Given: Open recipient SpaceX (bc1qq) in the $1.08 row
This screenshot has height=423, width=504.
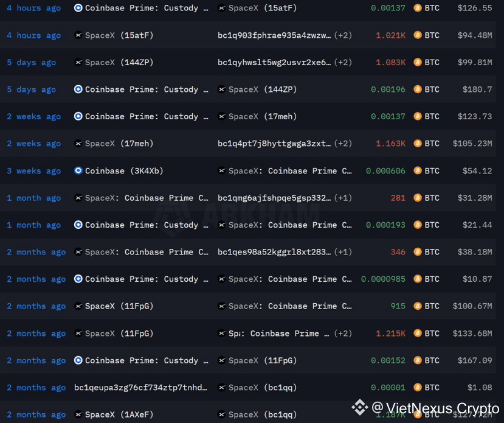Looking at the screenshot, I should [263, 387].
